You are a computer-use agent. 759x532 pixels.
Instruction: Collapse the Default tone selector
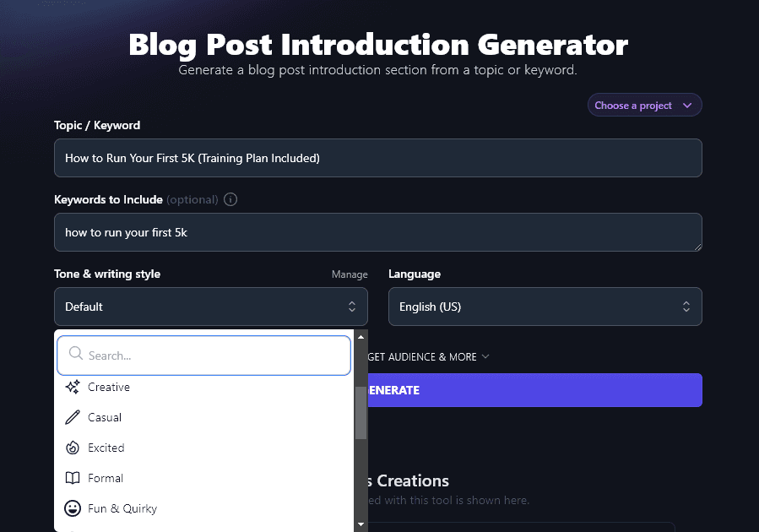[210, 307]
